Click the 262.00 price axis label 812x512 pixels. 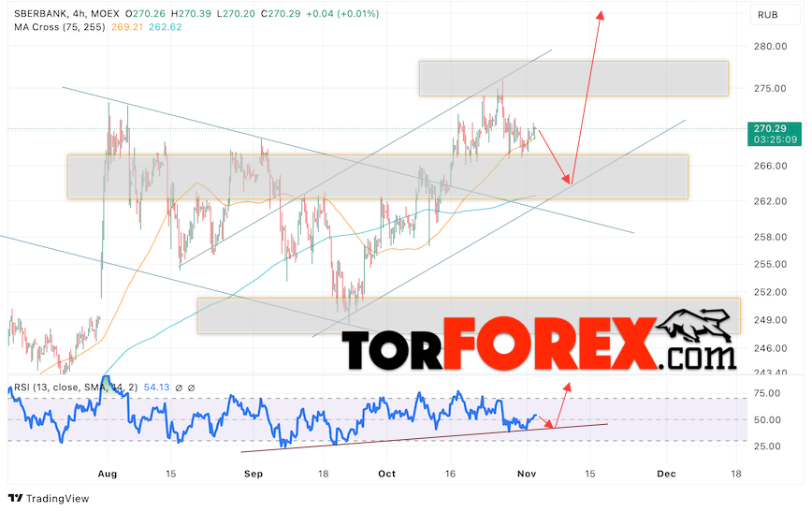tap(770, 201)
